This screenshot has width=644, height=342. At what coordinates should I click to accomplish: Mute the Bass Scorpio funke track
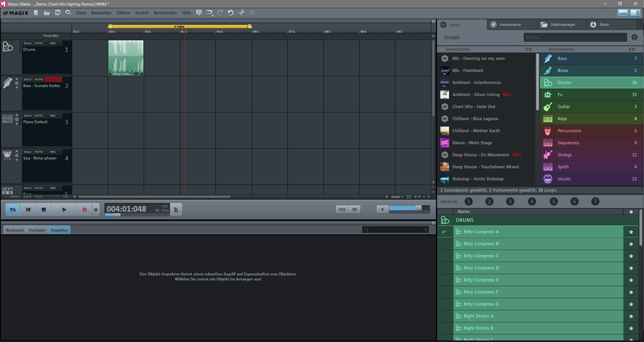pos(39,79)
